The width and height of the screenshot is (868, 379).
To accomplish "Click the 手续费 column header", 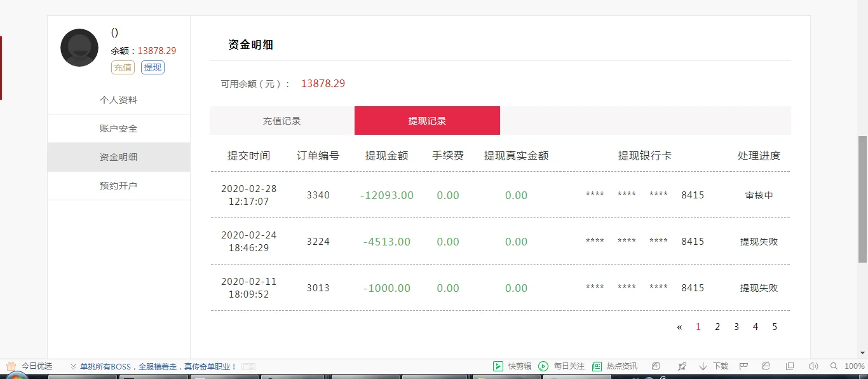I will [x=448, y=156].
